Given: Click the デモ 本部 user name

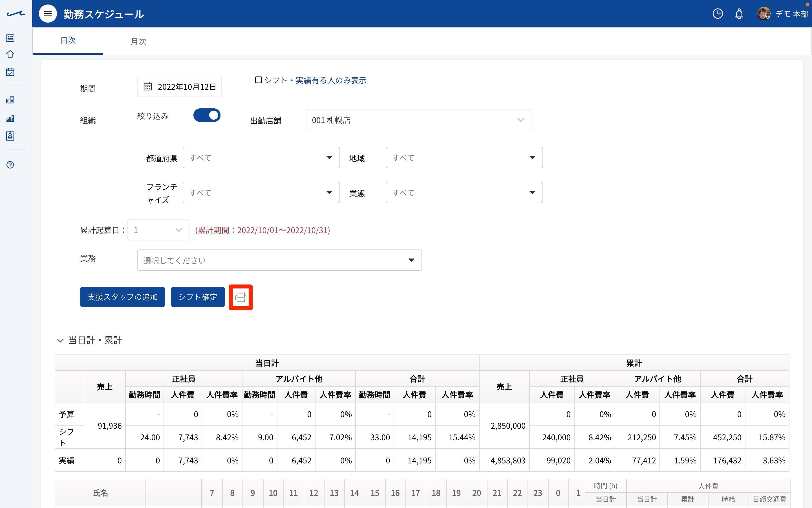Looking at the screenshot, I should tap(791, 14).
